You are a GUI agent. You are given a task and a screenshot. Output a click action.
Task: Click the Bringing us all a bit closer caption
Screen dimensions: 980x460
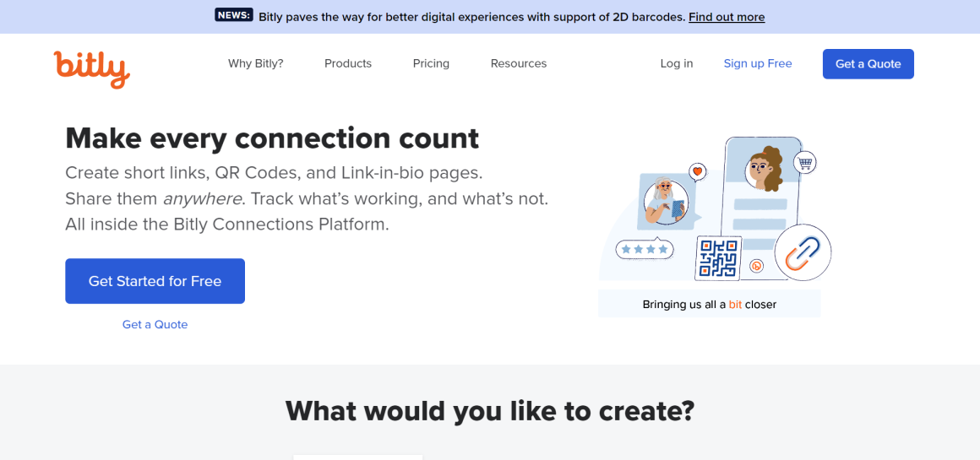[x=710, y=305]
